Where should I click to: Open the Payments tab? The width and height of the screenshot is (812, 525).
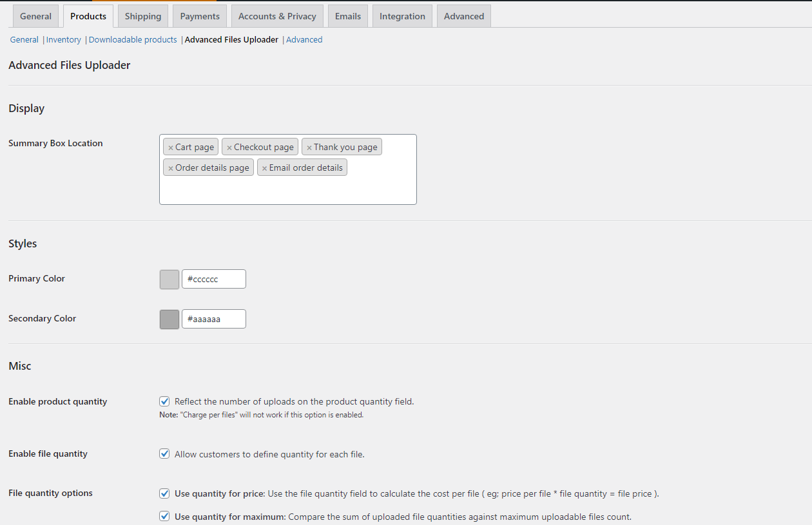pos(200,16)
